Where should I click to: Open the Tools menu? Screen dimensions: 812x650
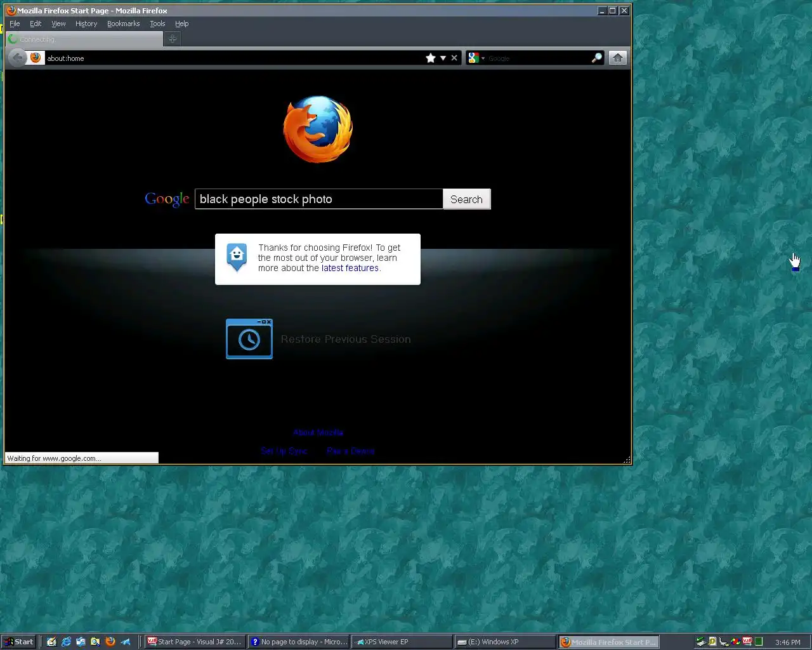click(157, 23)
